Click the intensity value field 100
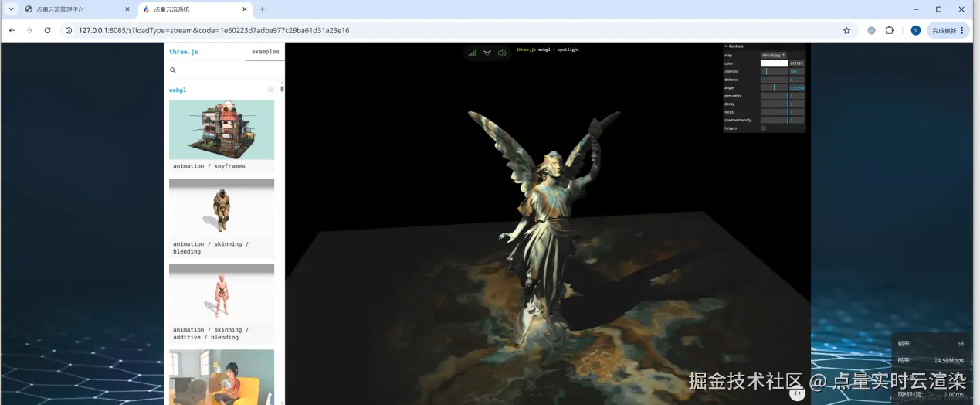The width and height of the screenshot is (980, 405). (x=797, y=71)
